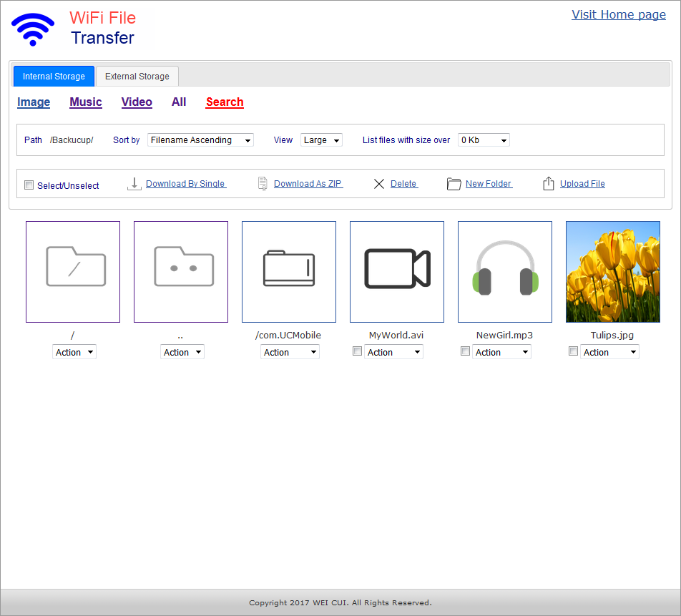Follow the Visit Home page link

pyautogui.click(x=618, y=15)
